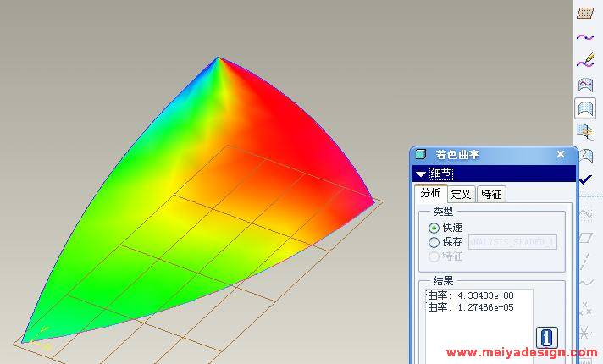Viewport: 603px width, 364px height.
Task: Click the ANALYSIS_SHADED_1 name field
Action: pyautogui.click(x=512, y=242)
